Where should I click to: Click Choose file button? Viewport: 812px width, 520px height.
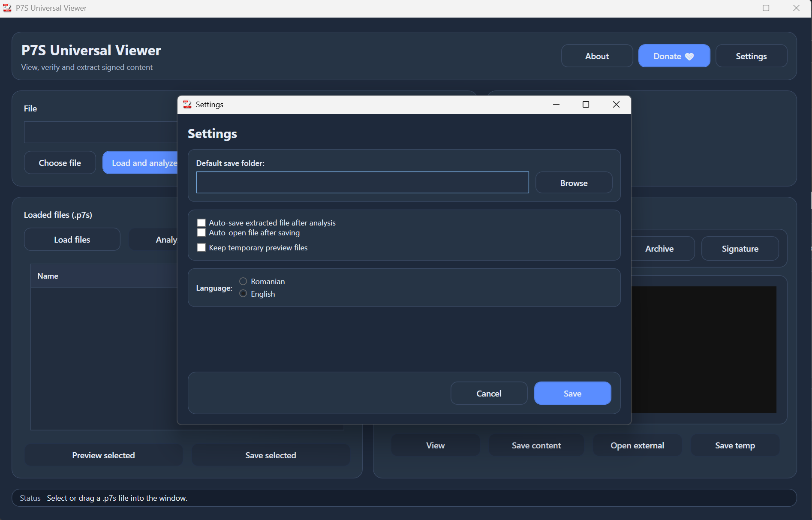[60, 163]
